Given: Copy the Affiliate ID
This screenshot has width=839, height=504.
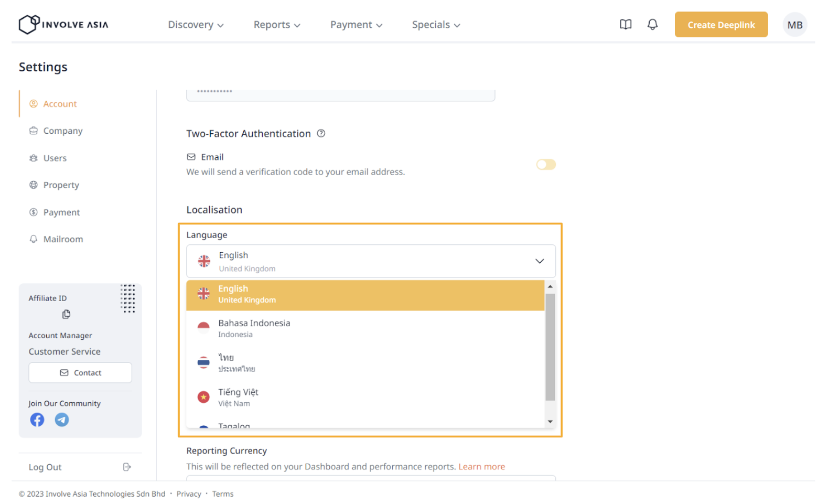Looking at the screenshot, I should pyautogui.click(x=66, y=314).
